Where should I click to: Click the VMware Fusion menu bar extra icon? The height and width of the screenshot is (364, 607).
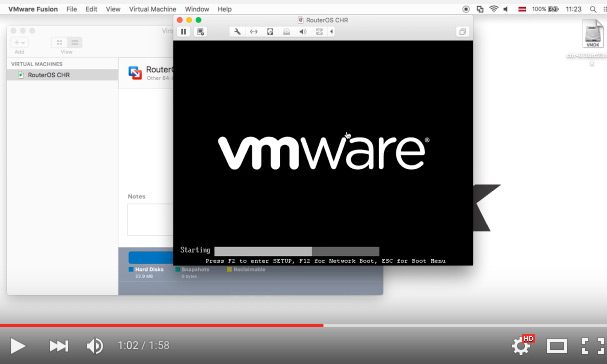coord(480,9)
